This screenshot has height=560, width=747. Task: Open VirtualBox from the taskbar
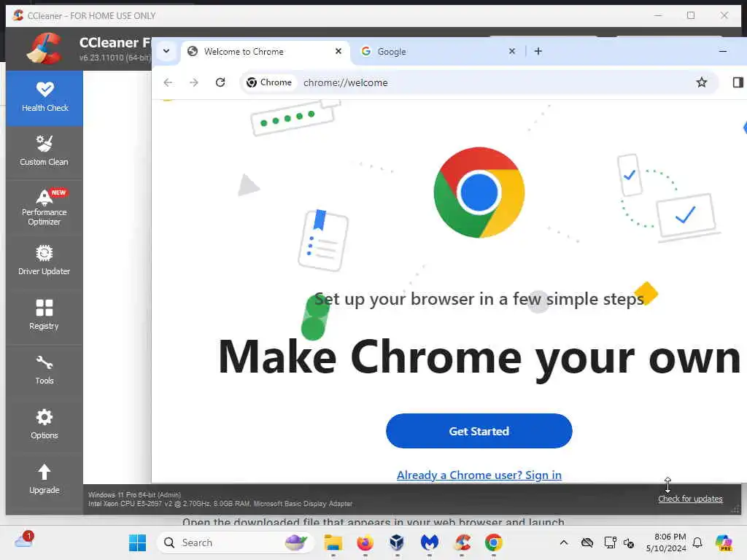pyautogui.click(x=397, y=542)
